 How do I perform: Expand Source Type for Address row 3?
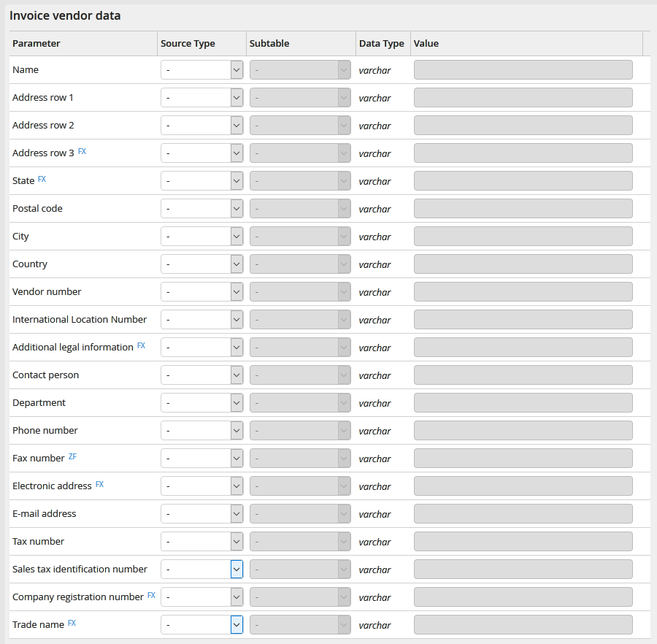point(202,153)
